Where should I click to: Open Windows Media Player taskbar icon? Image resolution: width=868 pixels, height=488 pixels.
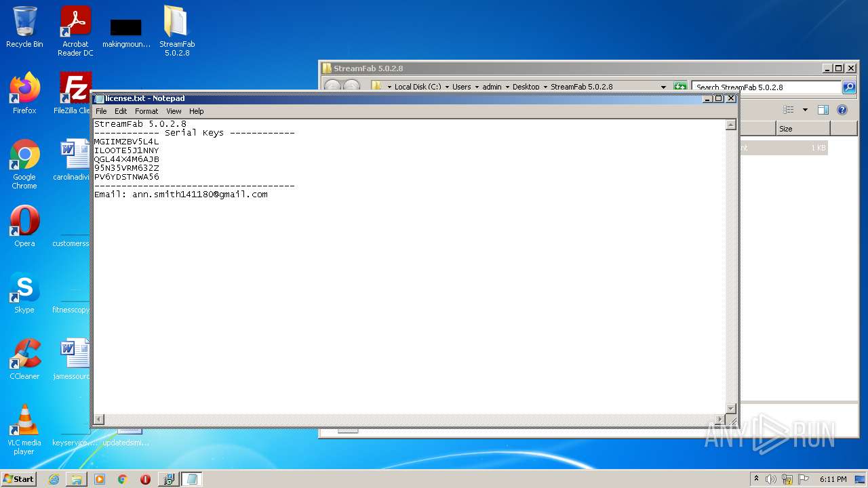pyautogui.click(x=100, y=479)
